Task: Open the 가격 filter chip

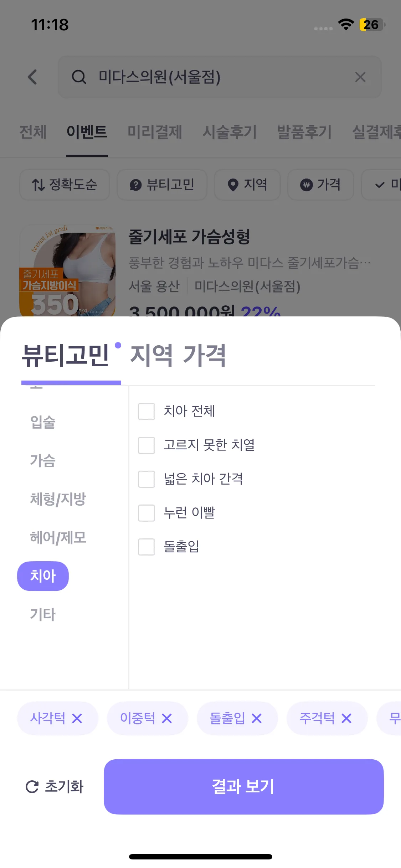Action: pyautogui.click(x=320, y=185)
